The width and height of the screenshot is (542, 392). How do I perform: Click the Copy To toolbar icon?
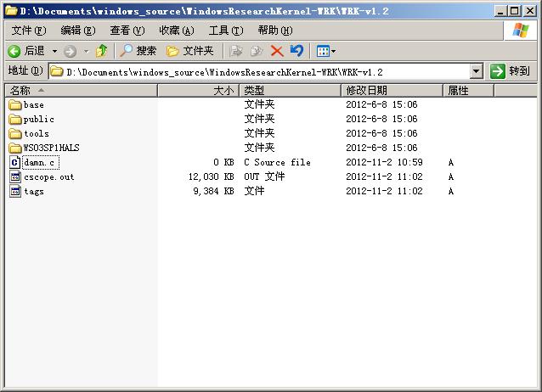coord(257,51)
